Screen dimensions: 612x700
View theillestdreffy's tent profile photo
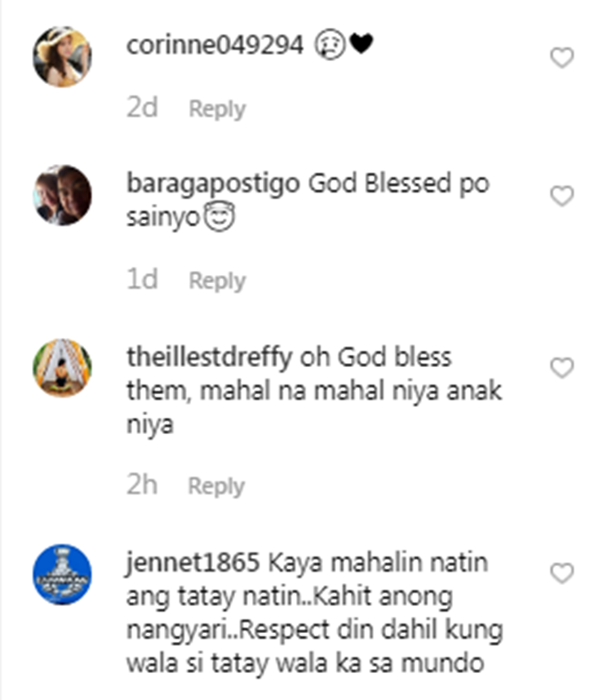tap(63, 368)
